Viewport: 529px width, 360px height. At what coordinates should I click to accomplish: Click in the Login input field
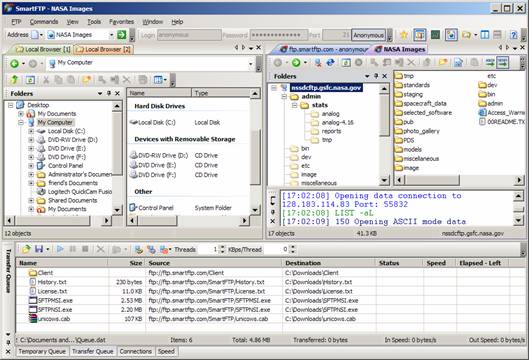click(189, 35)
